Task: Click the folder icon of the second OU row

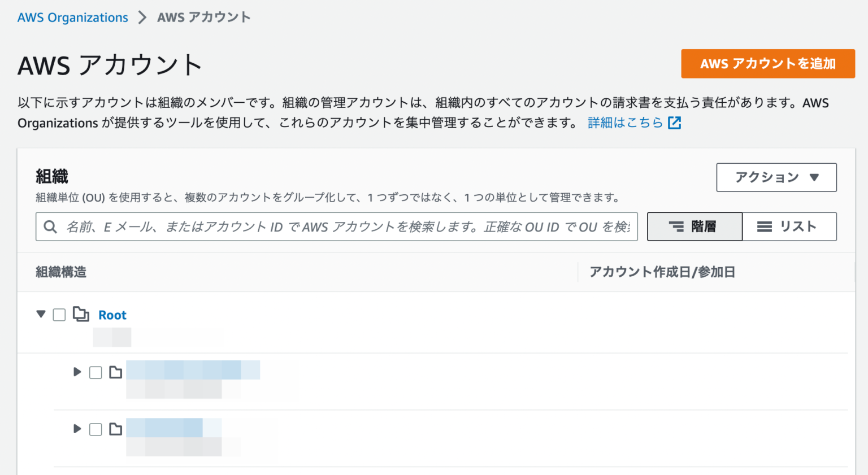Action: pos(115,429)
